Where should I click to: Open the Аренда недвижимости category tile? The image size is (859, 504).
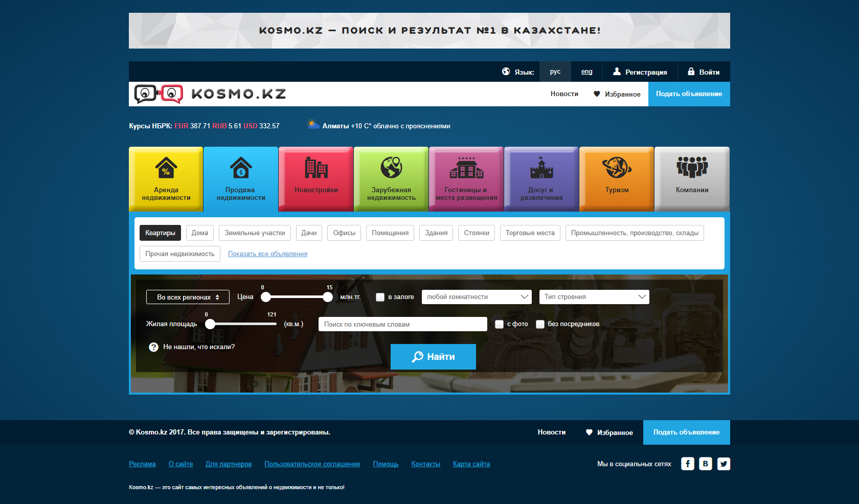(x=166, y=179)
